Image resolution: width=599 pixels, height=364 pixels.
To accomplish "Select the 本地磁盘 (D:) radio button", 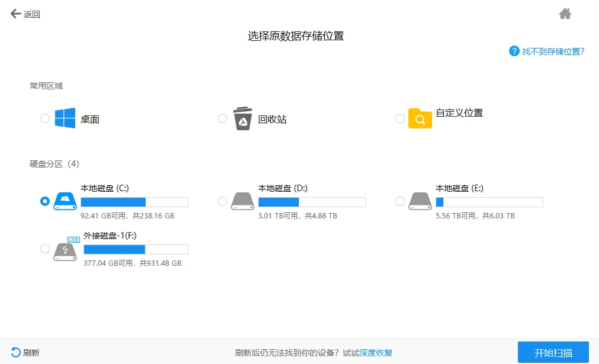I will pyautogui.click(x=223, y=201).
